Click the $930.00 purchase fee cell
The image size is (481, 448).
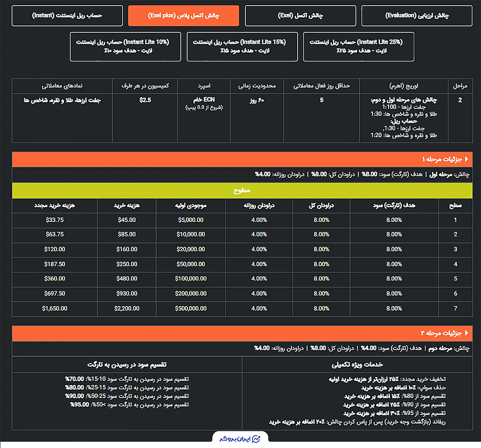click(x=127, y=294)
